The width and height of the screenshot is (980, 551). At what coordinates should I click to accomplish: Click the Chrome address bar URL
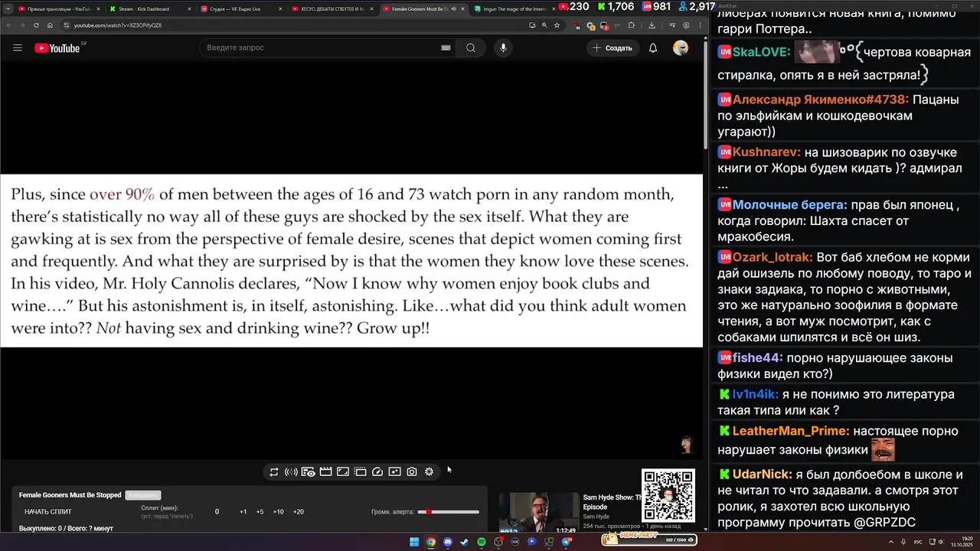(118, 25)
